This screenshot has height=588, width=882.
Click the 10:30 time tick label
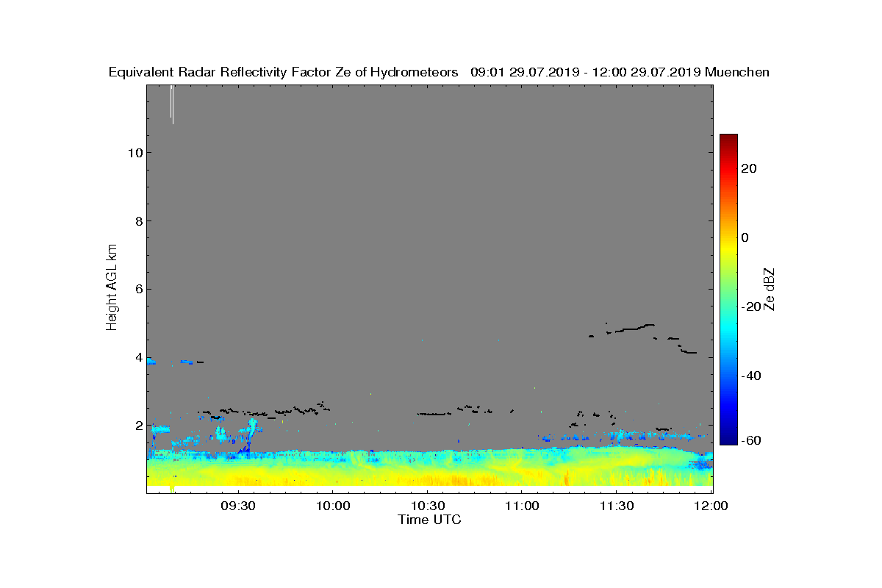click(x=426, y=506)
